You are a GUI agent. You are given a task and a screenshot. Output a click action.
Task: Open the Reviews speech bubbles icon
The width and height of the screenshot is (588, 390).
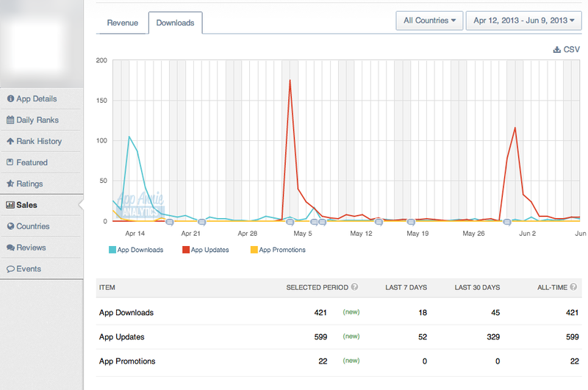[10, 248]
